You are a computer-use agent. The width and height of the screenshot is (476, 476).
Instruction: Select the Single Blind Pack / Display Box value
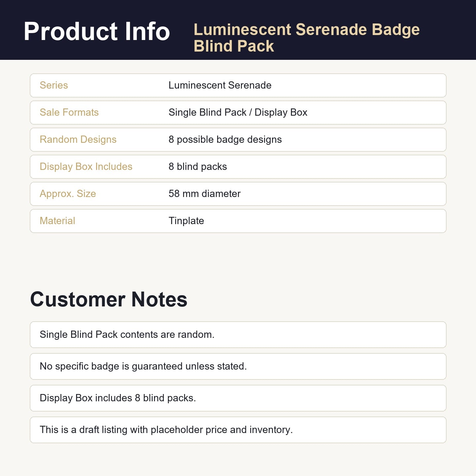[238, 112]
